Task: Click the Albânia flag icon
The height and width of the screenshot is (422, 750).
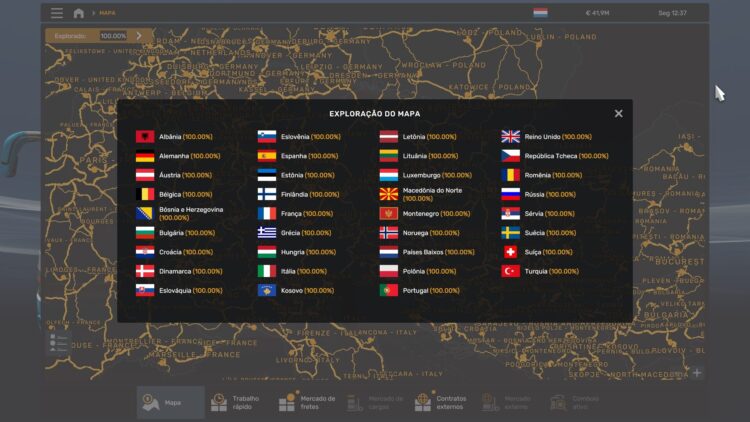Action: tap(145, 137)
